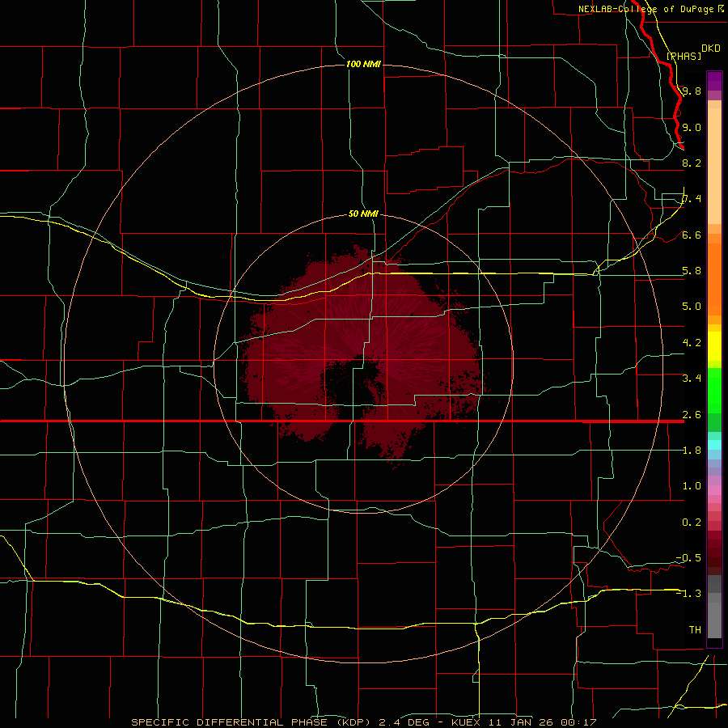Pick the cyan swatch near 1.8
Viewport: 728px width, 728px height.
[714, 445]
